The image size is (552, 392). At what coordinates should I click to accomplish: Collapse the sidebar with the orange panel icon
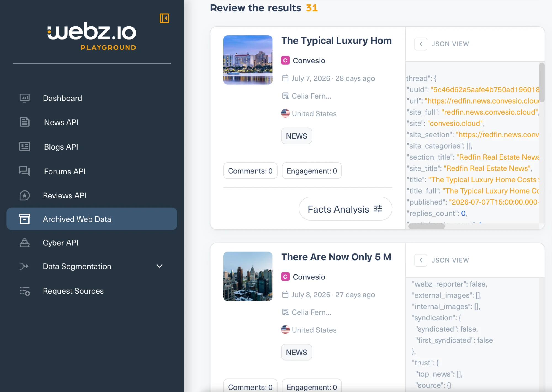[x=164, y=18]
